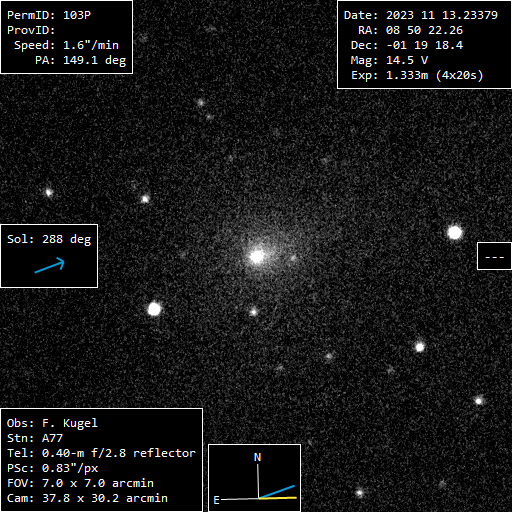Click the Sol: 288 deg label
Screen dimensions: 512x512
click(x=49, y=239)
